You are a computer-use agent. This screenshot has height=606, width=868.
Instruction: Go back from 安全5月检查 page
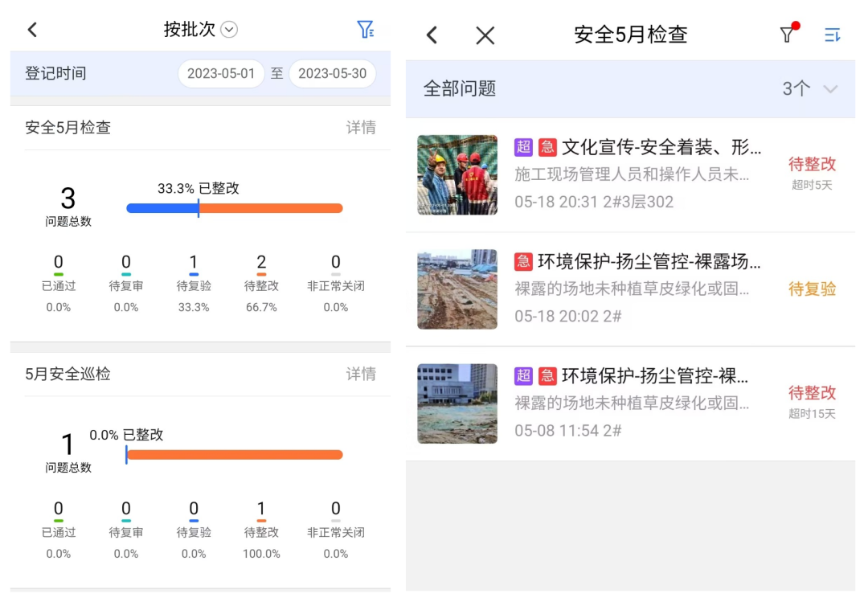click(x=432, y=35)
